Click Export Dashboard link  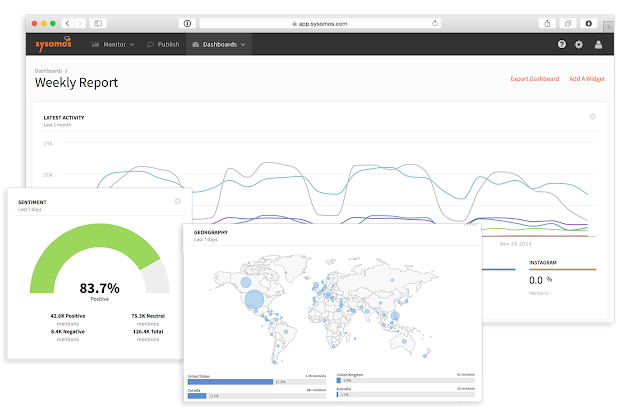535,79
